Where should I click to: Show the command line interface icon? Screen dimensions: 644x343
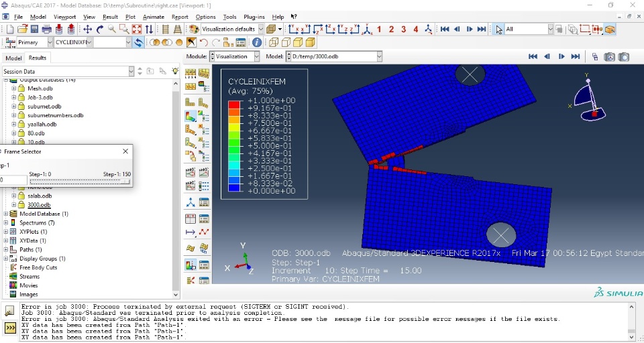(9, 328)
